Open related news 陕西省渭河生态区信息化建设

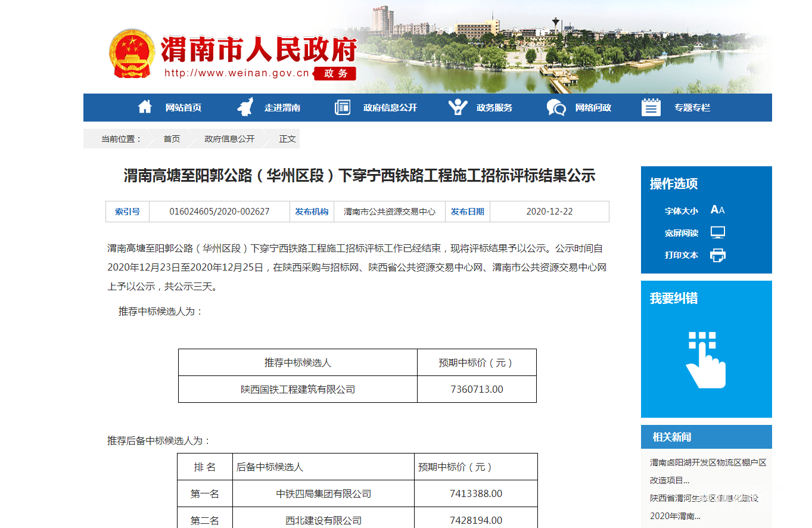[x=705, y=498]
